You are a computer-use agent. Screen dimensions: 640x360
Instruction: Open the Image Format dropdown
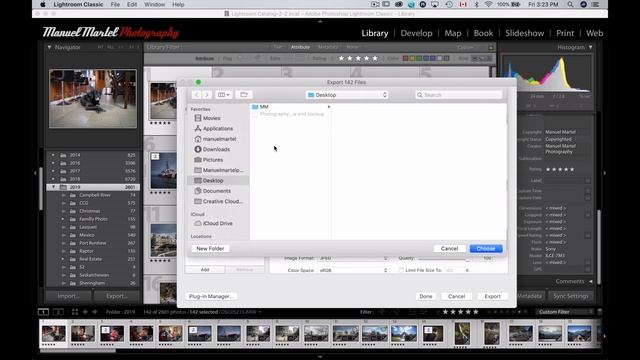(353, 258)
